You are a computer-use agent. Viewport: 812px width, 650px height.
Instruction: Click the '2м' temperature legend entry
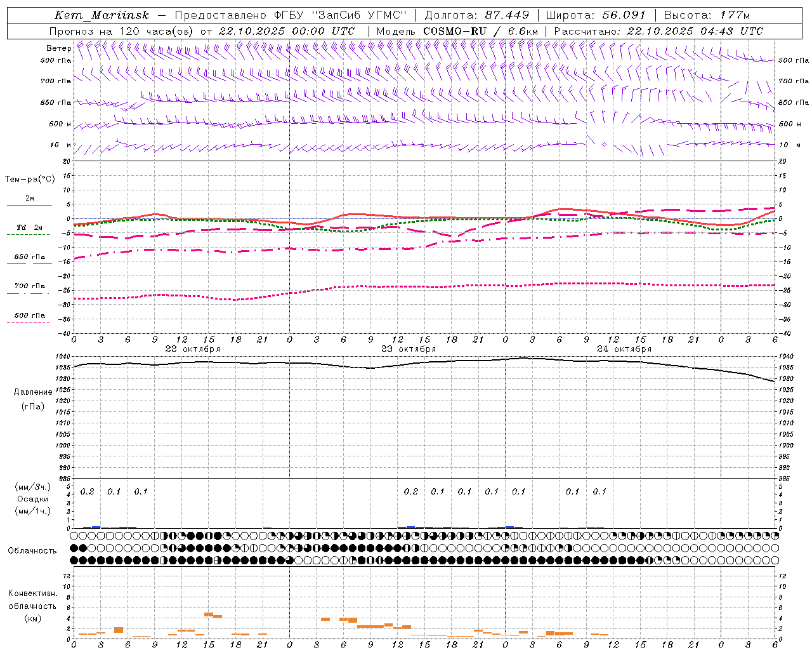tap(30, 198)
